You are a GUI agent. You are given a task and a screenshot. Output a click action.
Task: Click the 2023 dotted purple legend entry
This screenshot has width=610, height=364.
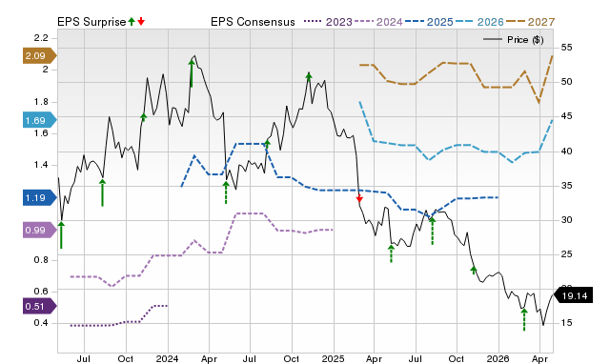(x=328, y=22)
